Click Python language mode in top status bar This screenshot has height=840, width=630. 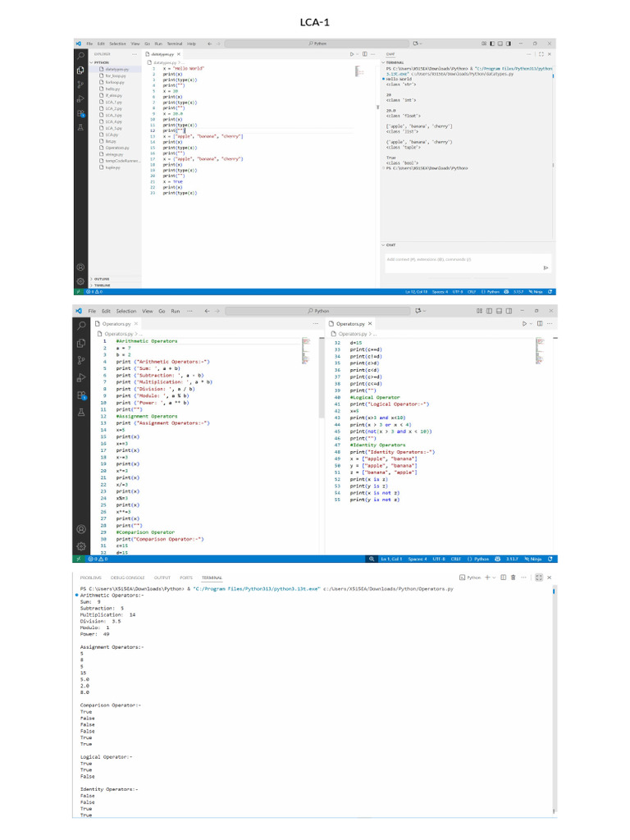(491, 292)
